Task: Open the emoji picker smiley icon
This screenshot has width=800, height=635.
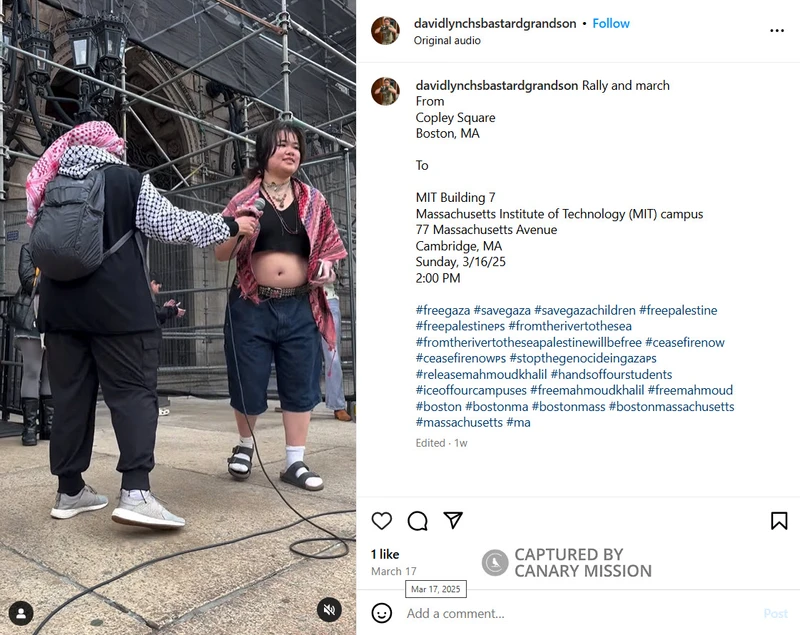Action: click(x=382, y=613)
